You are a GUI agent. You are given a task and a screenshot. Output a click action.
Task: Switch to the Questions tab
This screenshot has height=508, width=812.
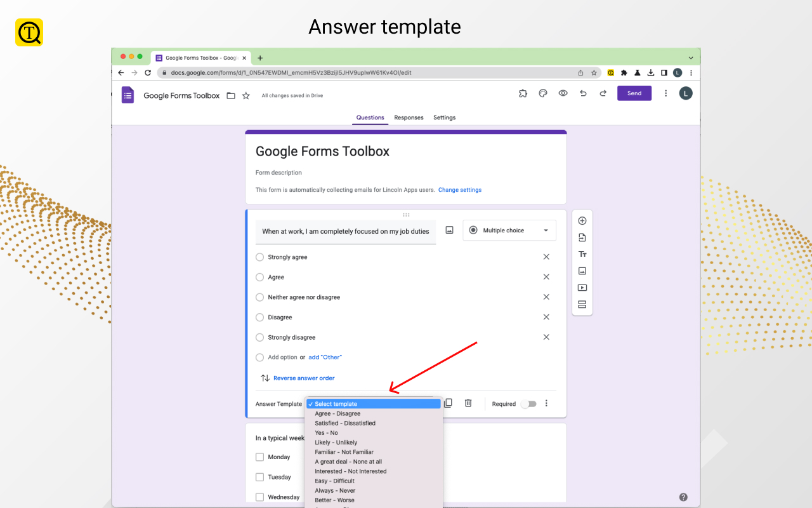pyautogui.click(x=370, y=117)
